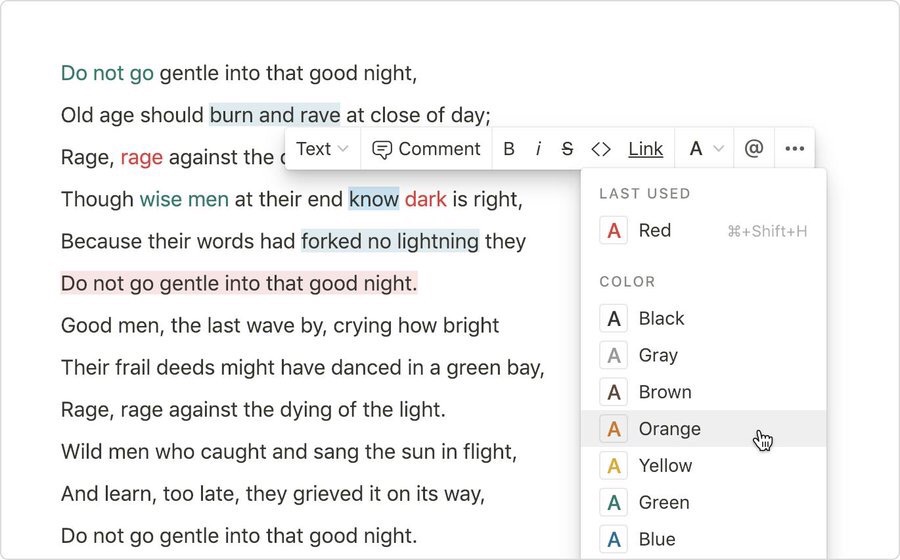
Task: Apply strikethrough formatting
Action: [567, 149]
